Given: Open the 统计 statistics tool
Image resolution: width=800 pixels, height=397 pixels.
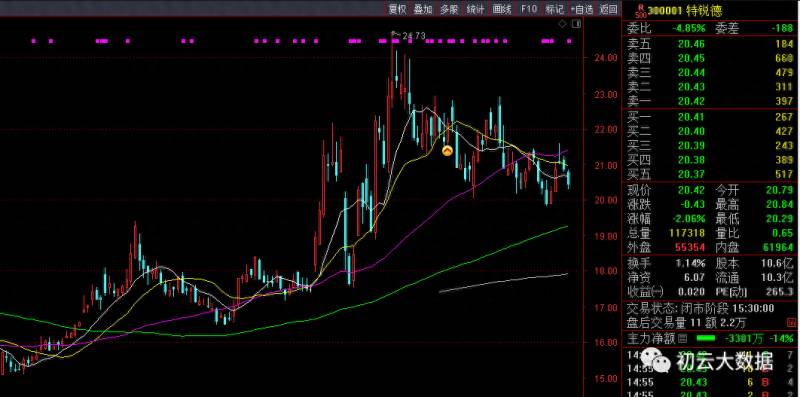Looking at the screenshot, I should point(476,9).
